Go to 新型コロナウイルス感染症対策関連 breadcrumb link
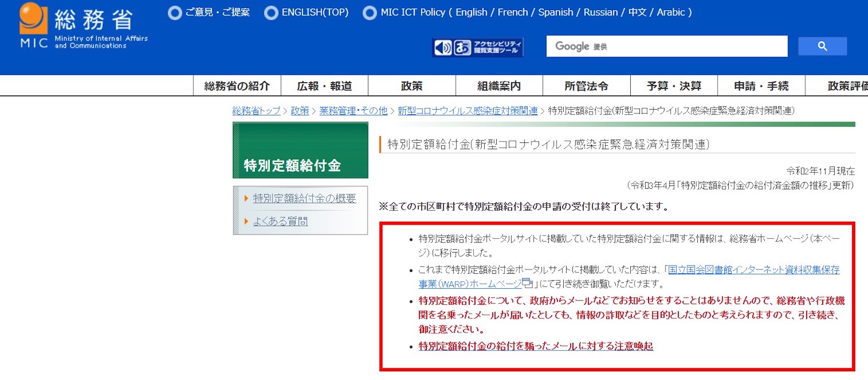868x380 pixels. (468, 111)
